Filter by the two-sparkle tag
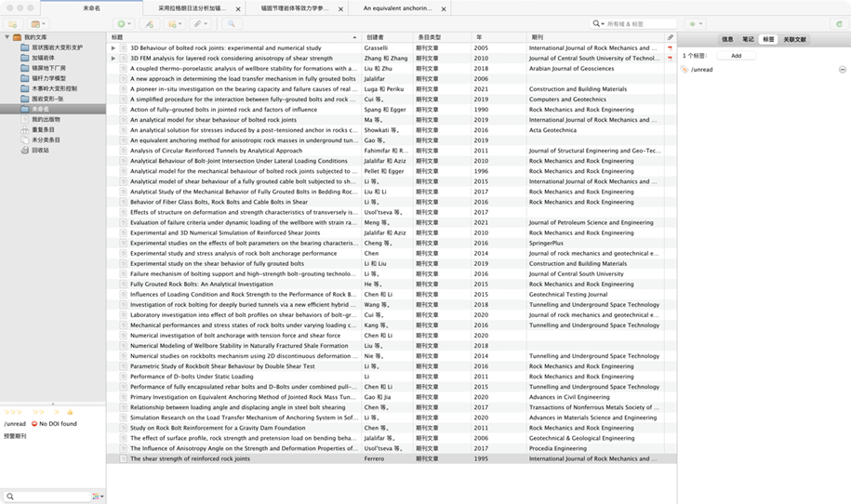This screenshot has height=504, width=851. (x=38, y=412)
